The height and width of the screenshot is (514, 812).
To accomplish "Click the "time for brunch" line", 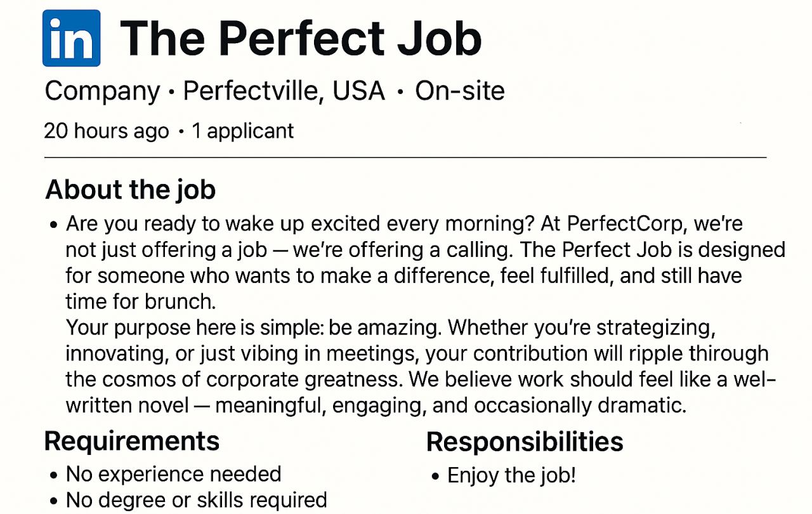I will [137, 300].
